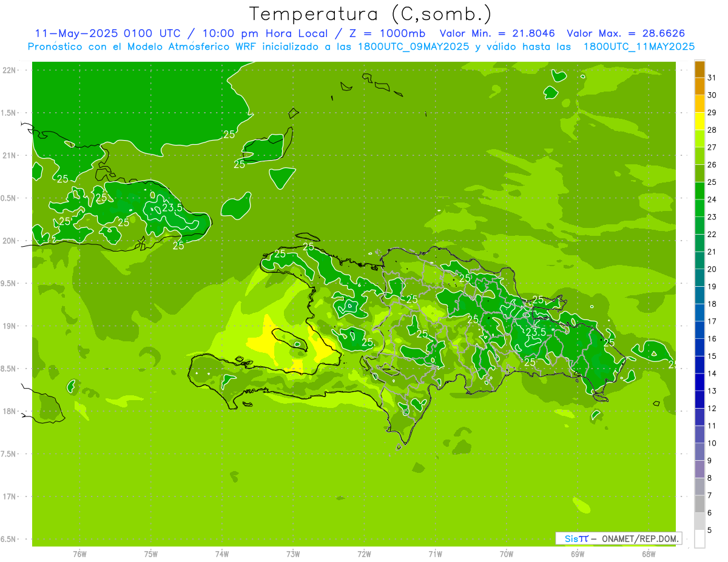Viewport: 728px width, 562px height.
Task: Pick the legend swatch between 24 and 25
Action: 699,191
